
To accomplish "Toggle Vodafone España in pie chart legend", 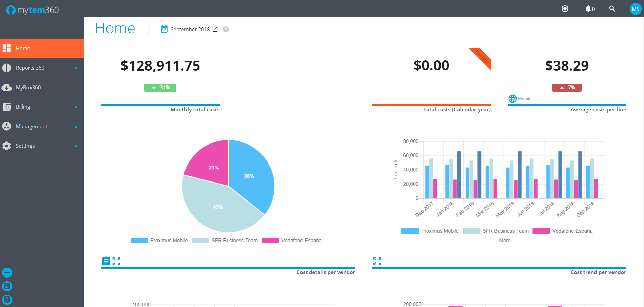I will coord(292,241).
